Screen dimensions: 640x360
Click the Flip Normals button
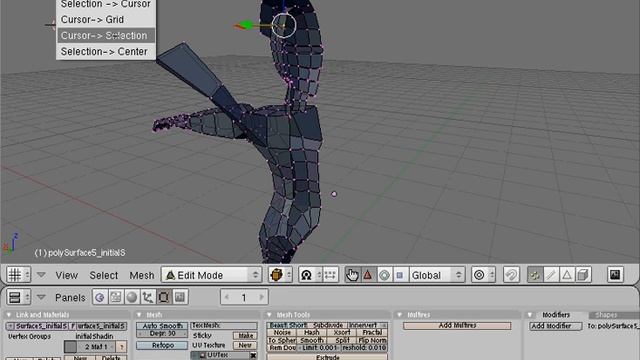(372, 340)
